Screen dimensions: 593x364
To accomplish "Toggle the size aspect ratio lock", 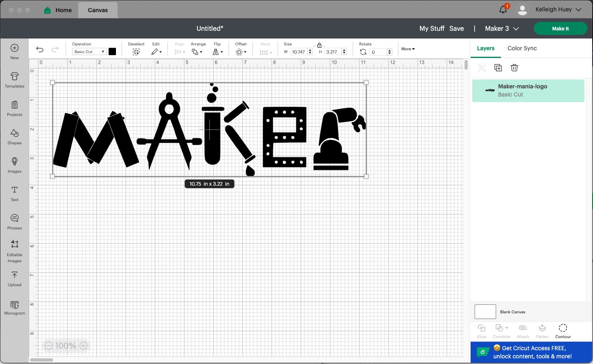I will (x=319, y=45).
